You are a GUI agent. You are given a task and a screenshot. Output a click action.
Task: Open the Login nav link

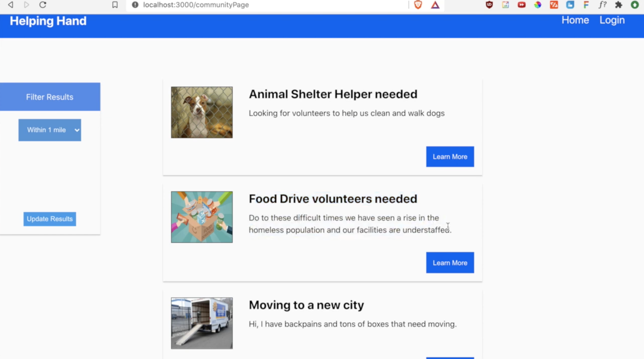pos(612,20)
